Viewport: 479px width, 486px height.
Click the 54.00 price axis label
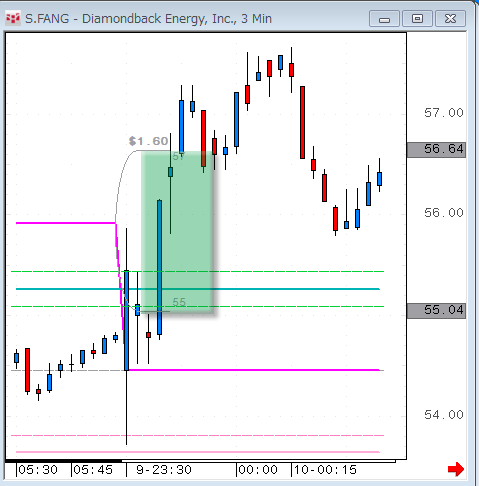[444, 415]
